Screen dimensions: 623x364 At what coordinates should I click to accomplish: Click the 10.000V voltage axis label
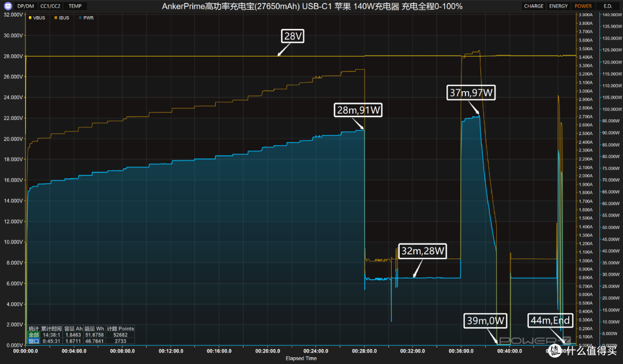click(13, 242)
